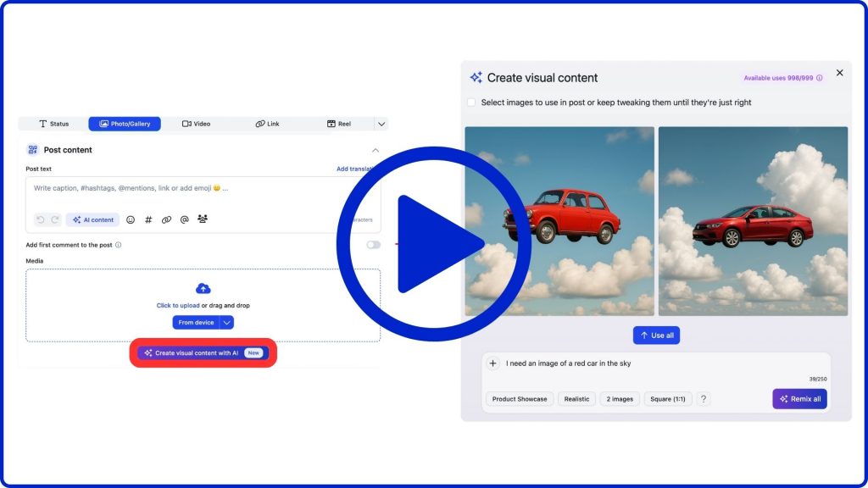
Task: Open the question mark help icon
Action: 704,399
